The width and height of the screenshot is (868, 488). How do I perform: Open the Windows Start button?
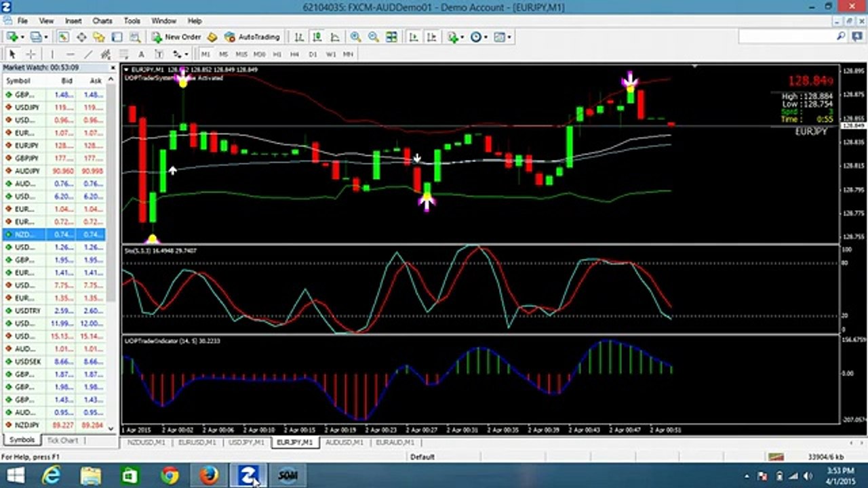[x=15, y=476]
